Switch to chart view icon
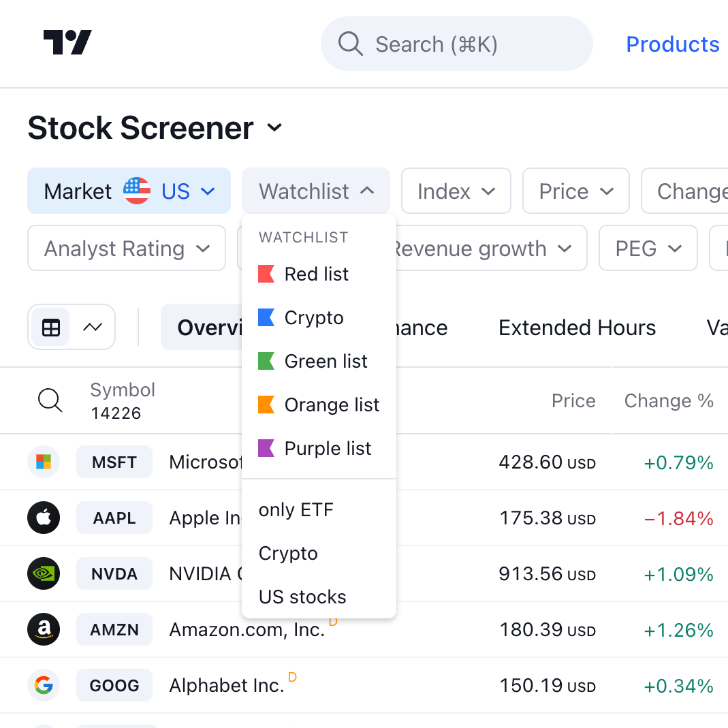 tap(93, 328)
